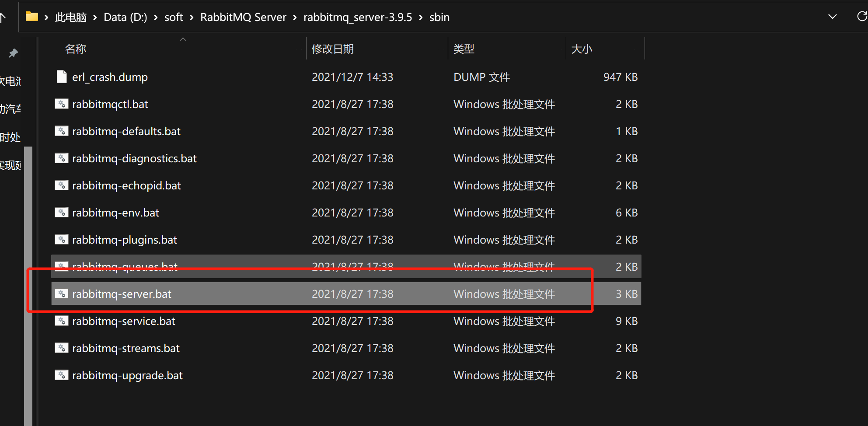This screenshot has width=868, height=426.
Task: Click the 6 KB size cell
Action: [x=627, y=213]
